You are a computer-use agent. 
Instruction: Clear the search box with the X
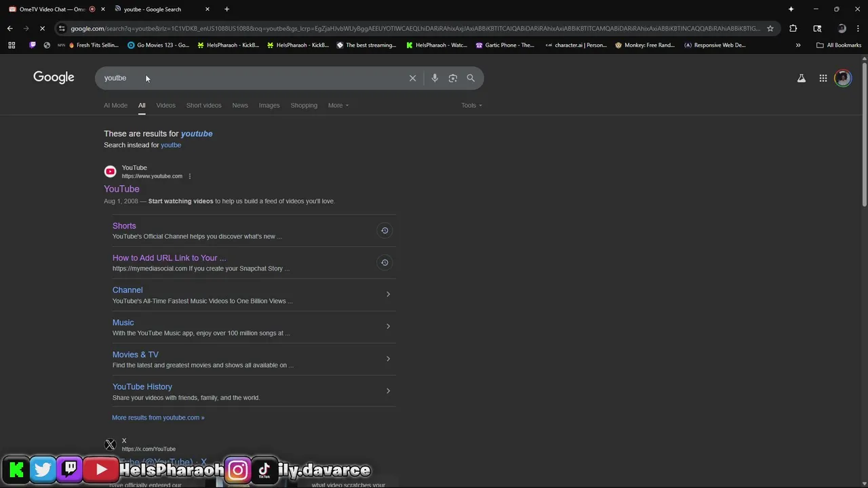click(412, 78)
